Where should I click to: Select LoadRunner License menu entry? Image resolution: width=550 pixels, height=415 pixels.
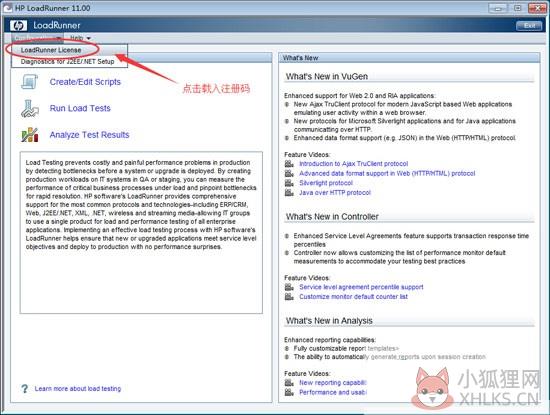click(69, 50)
